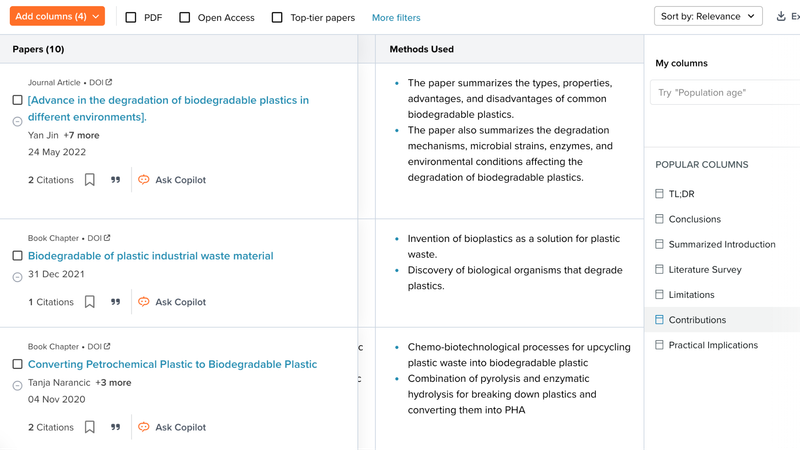Open the More filters link
The width and height of the screenshot is (800, 450).
396,18
